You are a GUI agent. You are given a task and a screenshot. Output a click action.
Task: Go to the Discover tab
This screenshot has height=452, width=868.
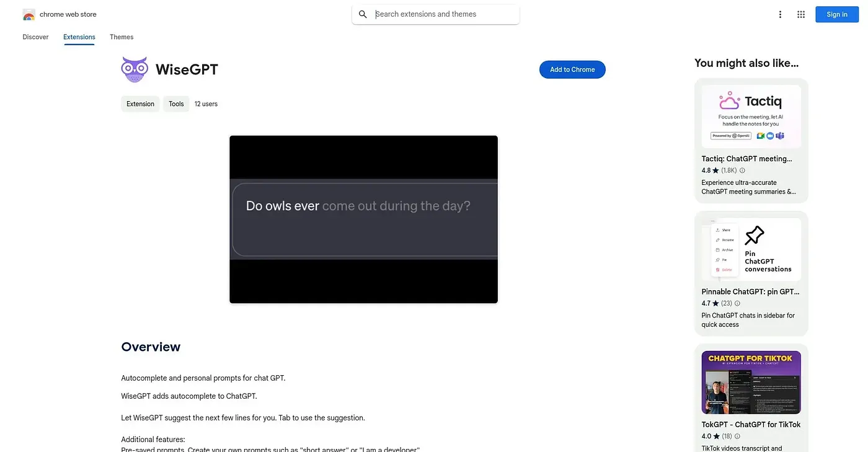pos(35,37)
